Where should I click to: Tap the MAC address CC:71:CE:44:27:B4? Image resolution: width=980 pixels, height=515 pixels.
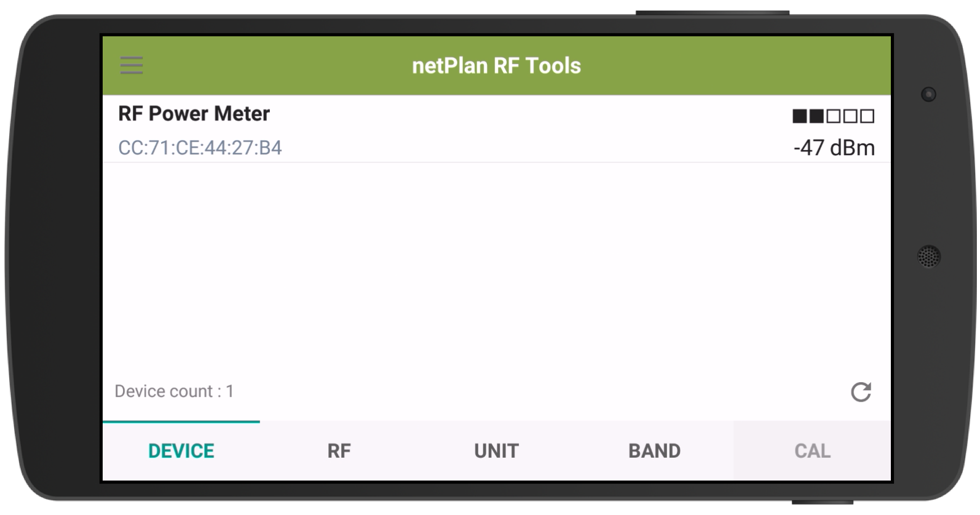(200, 148)
